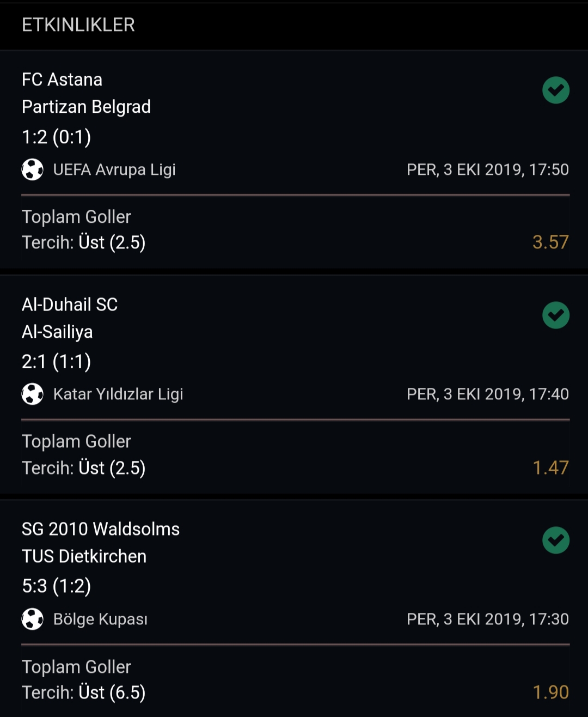Select the ETKINLIKLER header
588x717 pixels.
point(78,25)
